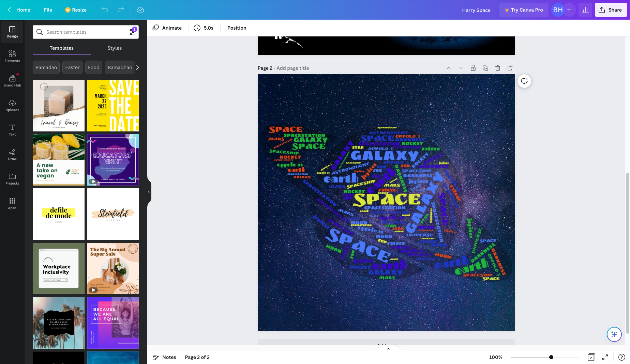630x364 pixels.
Task: Select the Save The Date template
Action: coord(113,106)
